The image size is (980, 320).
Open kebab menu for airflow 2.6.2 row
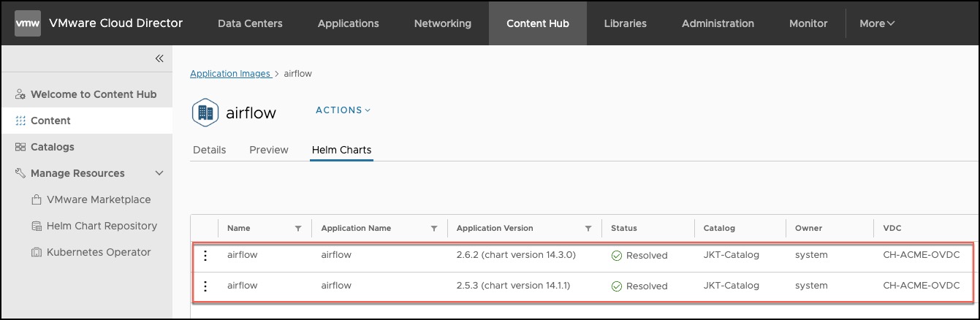(x=205, y=255)
